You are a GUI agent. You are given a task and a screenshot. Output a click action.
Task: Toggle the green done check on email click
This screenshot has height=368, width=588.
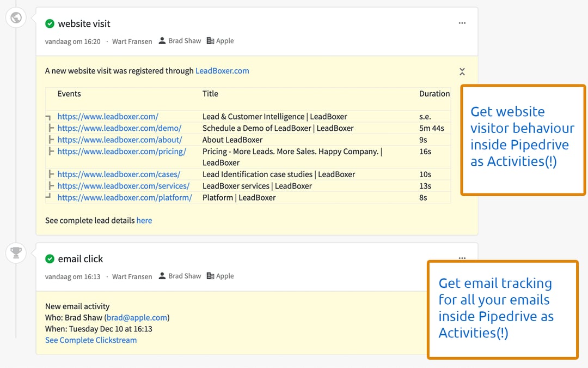(x=50, y=259)
